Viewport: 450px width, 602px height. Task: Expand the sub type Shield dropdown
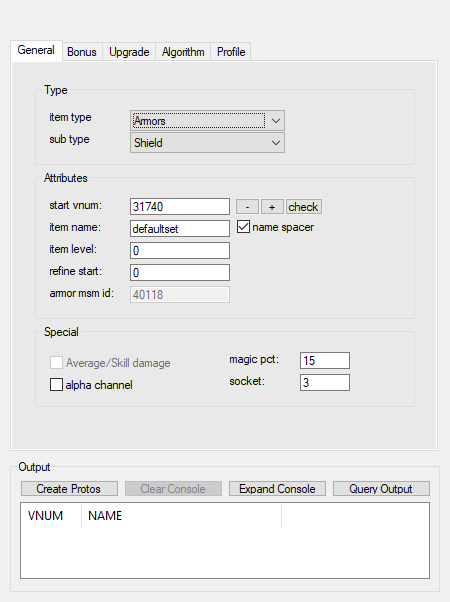[207, 143]
